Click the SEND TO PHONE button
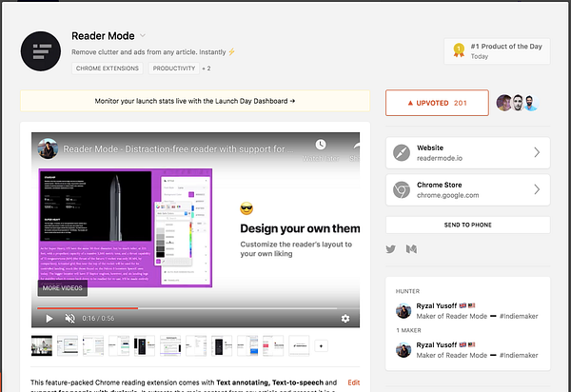 467,225
